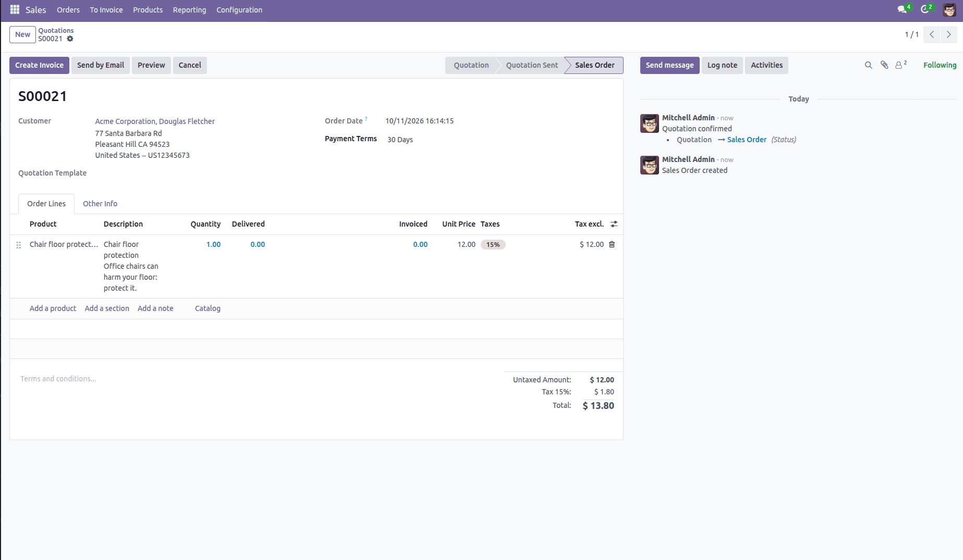The image size is (963, 560).
Task: Click the gear icon beside S00021 breadcrumb
Action: coord(70,39)
